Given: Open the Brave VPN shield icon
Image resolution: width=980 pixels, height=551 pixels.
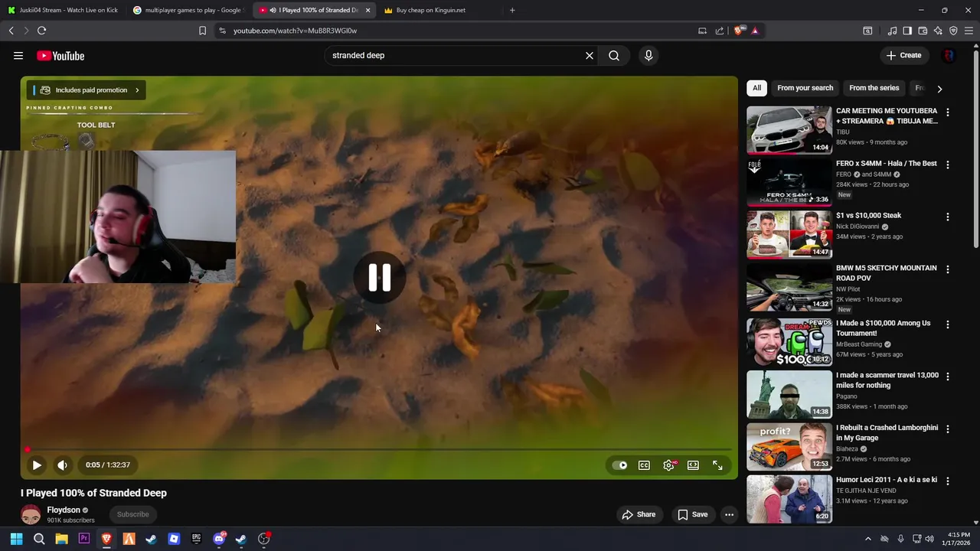Looking at the screenshot, I should 953,31.
